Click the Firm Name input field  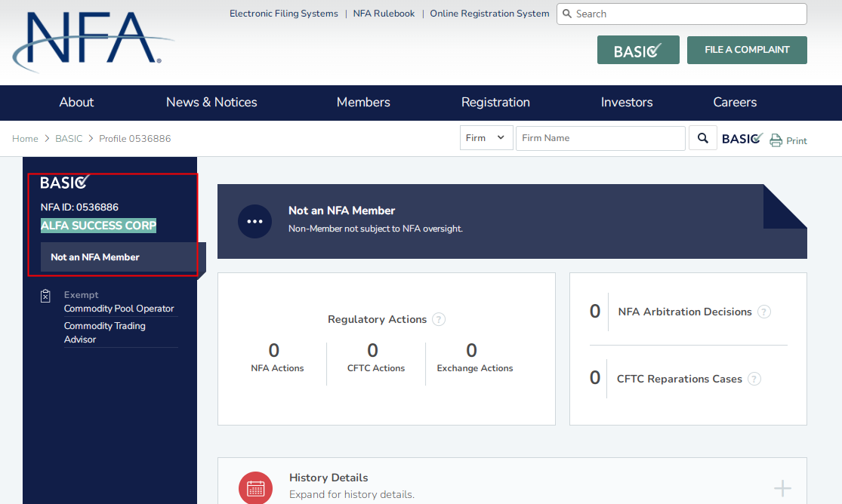coord(600,138)
